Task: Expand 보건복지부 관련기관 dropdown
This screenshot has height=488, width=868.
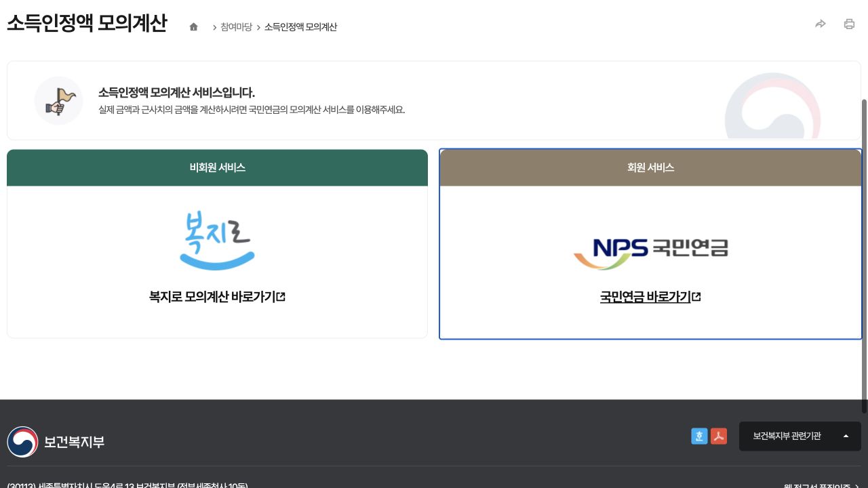Action: 800,436
